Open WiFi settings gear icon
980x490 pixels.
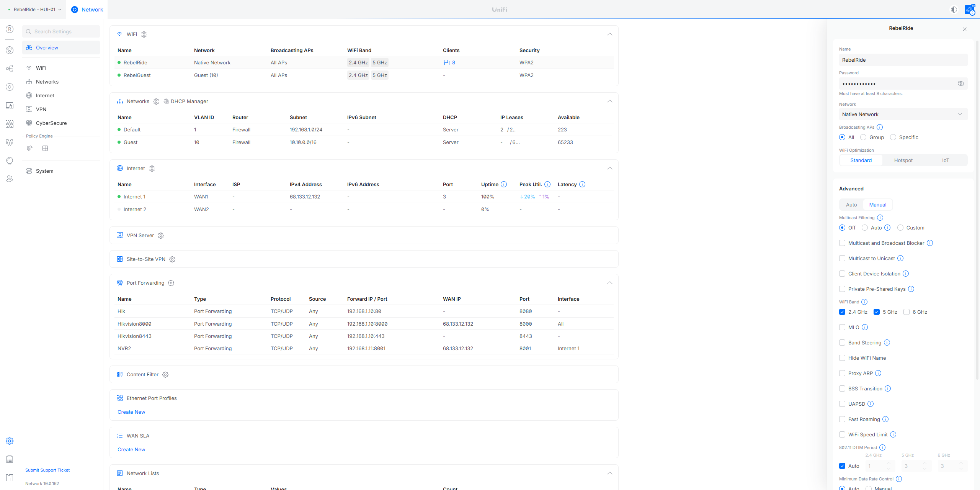144,34
